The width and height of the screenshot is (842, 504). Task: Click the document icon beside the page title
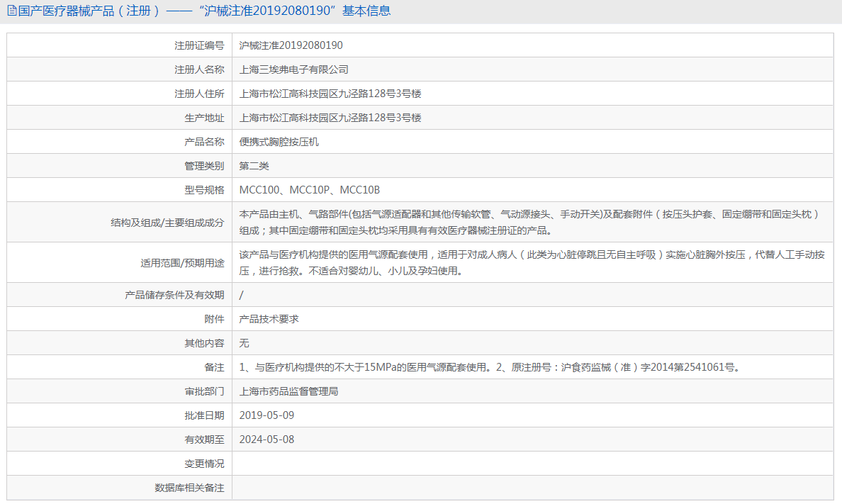click(x=12, y=11)
